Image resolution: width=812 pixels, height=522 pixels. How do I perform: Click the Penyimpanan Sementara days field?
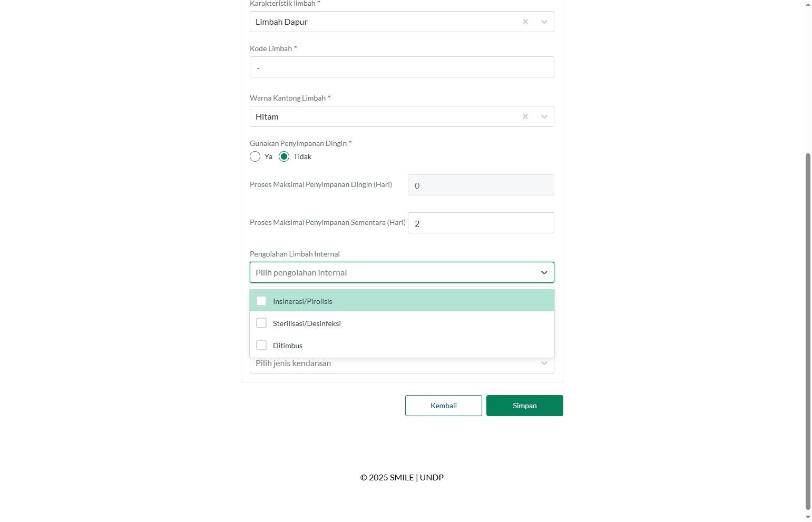[481, 223]
